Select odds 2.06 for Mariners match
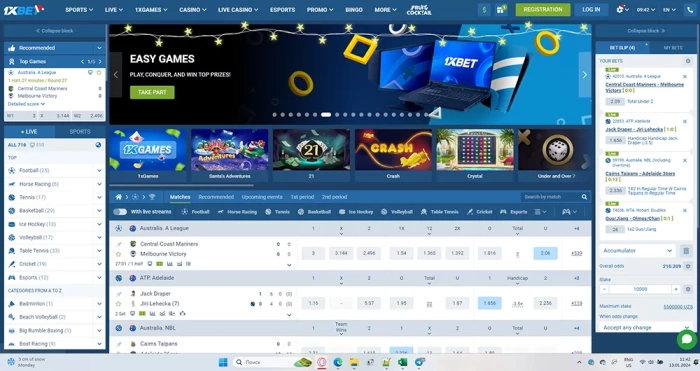This screenshot has width=700, height=371. (545, 253)
